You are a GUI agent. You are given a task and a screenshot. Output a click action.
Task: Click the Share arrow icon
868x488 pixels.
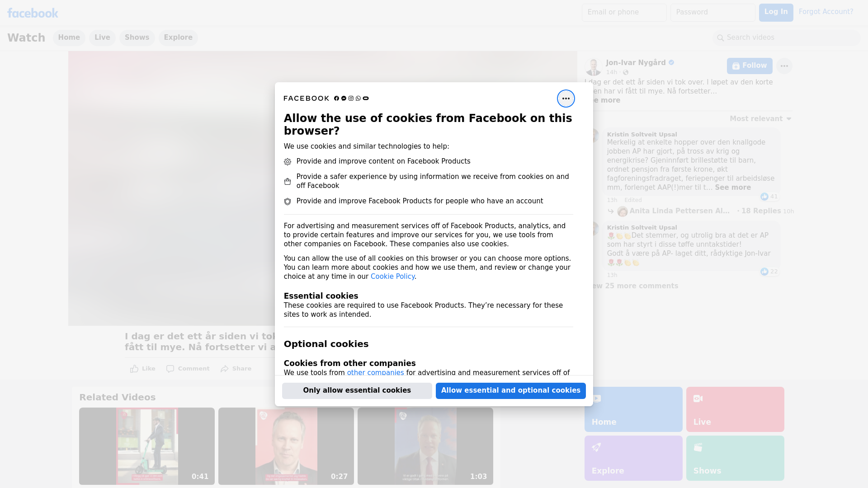click(x=225, y=369)
